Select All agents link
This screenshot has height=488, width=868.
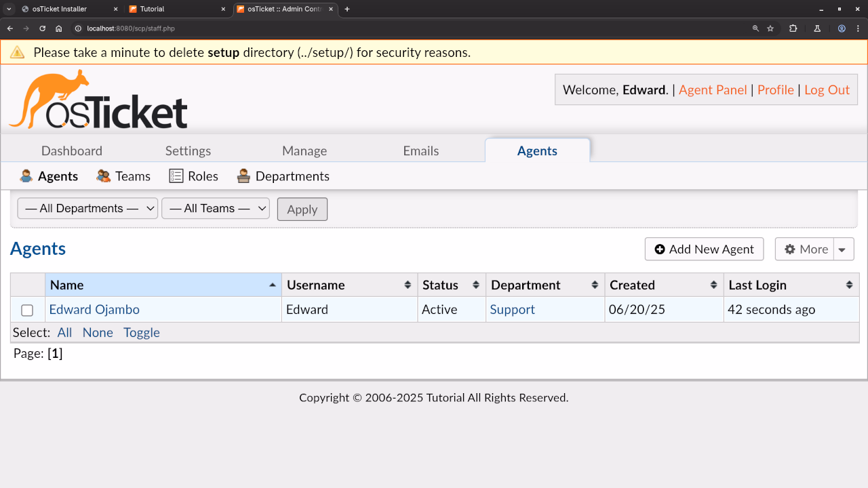[x=64, y=333]
